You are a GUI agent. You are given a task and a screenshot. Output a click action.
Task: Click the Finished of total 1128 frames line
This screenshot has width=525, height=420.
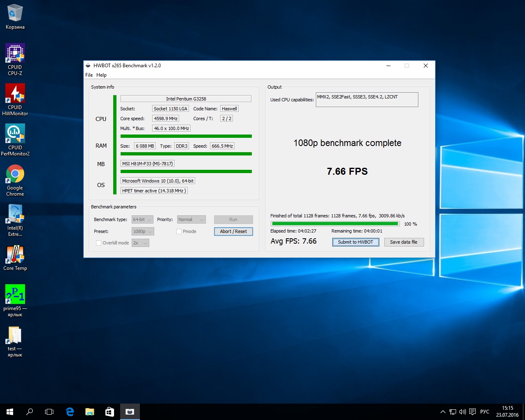click(338, 216)
